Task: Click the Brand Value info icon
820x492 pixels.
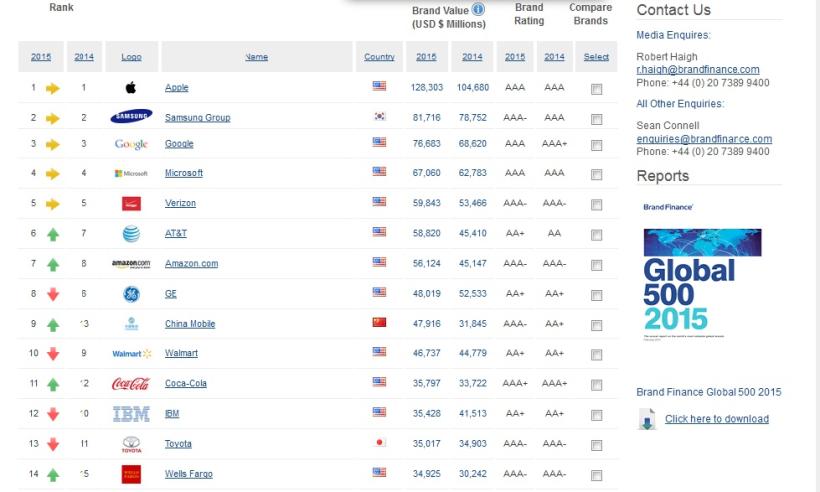Action: (x=478, y=10)
